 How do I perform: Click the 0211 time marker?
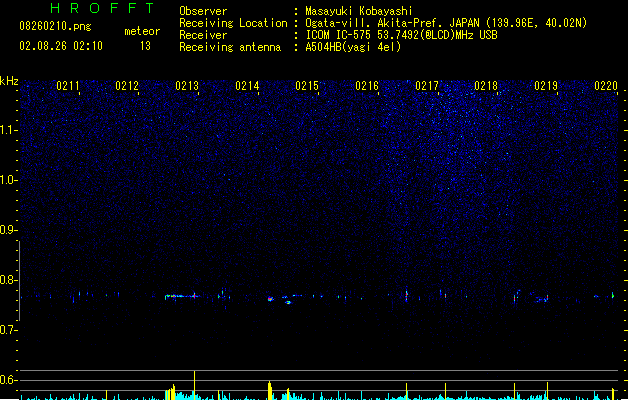point(67,86)
